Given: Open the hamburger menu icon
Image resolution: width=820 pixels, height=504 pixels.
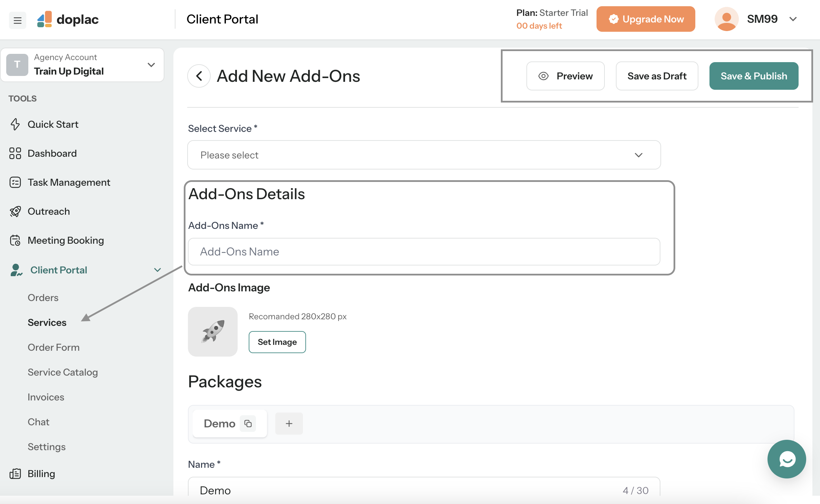Looking at the screenshot, I should point(17,20).
